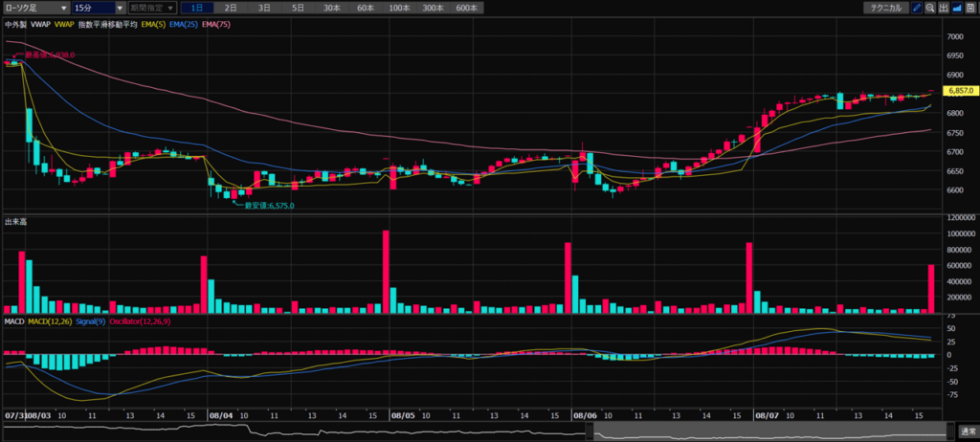Viewport: 980px width, 442px height.
Task: Click the 08/05 date label on the time axis
Action: point(403,415)
